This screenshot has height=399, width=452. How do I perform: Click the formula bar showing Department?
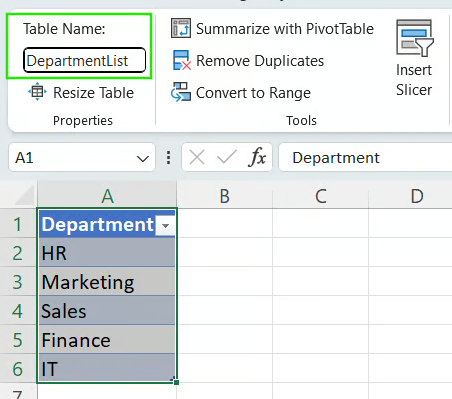365,157
